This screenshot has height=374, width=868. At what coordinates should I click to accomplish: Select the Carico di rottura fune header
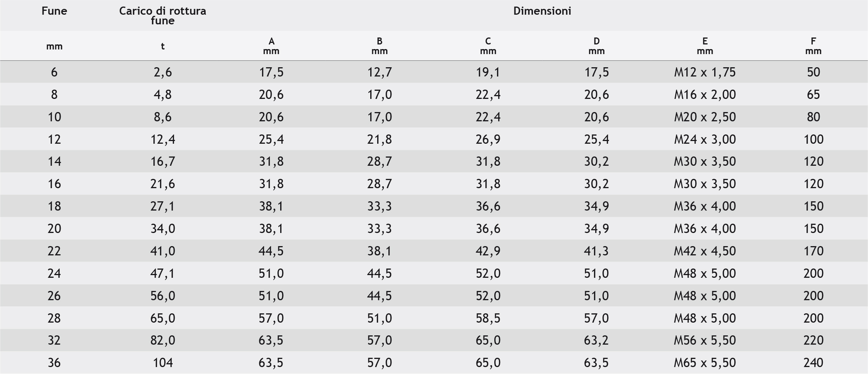click(x=162, y=15)
